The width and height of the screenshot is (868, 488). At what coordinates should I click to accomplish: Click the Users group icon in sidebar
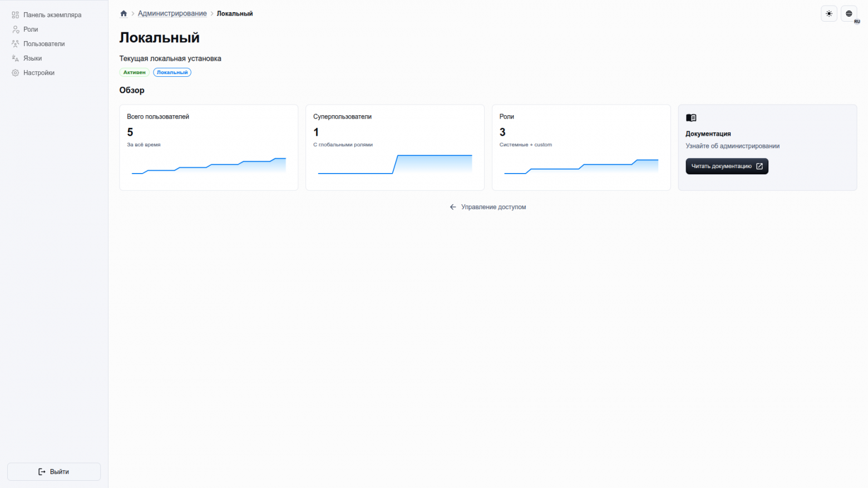[16, 44]
